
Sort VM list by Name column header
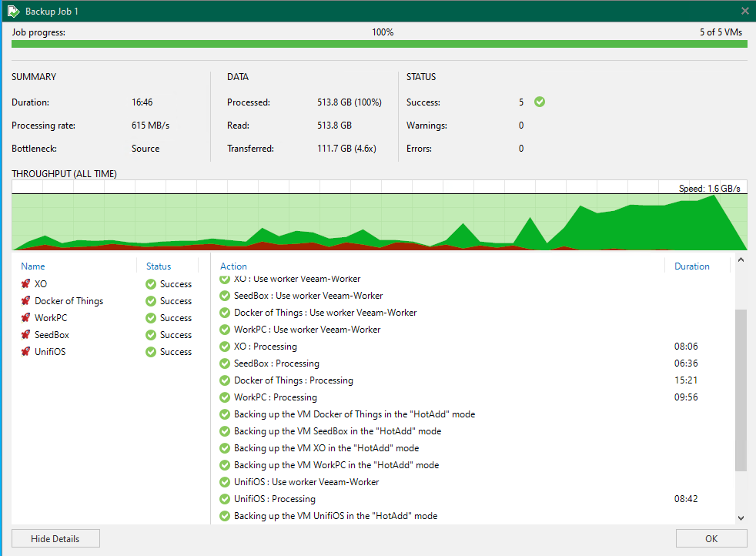(33, 266)
